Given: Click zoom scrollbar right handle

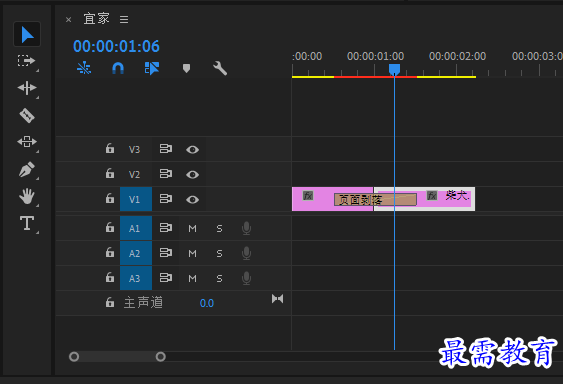Looking at the screenshot, I should pyautogui.click(x=160, y=357).
